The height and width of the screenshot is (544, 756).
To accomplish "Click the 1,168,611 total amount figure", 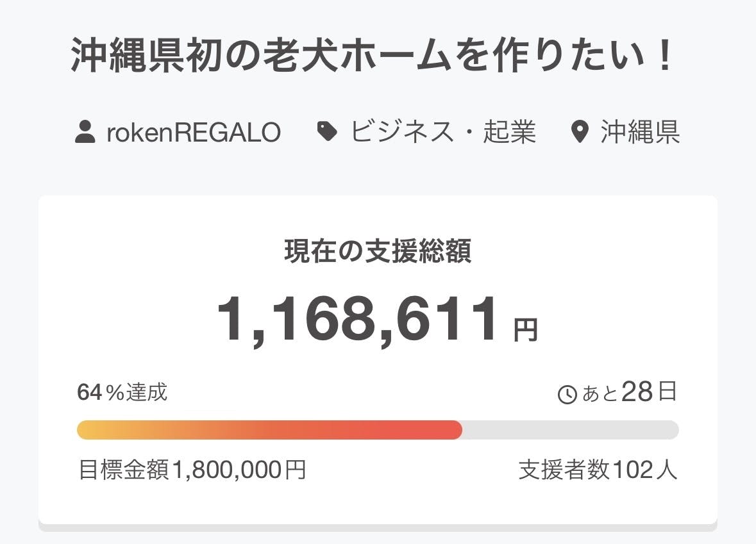I will click(357, 320).
